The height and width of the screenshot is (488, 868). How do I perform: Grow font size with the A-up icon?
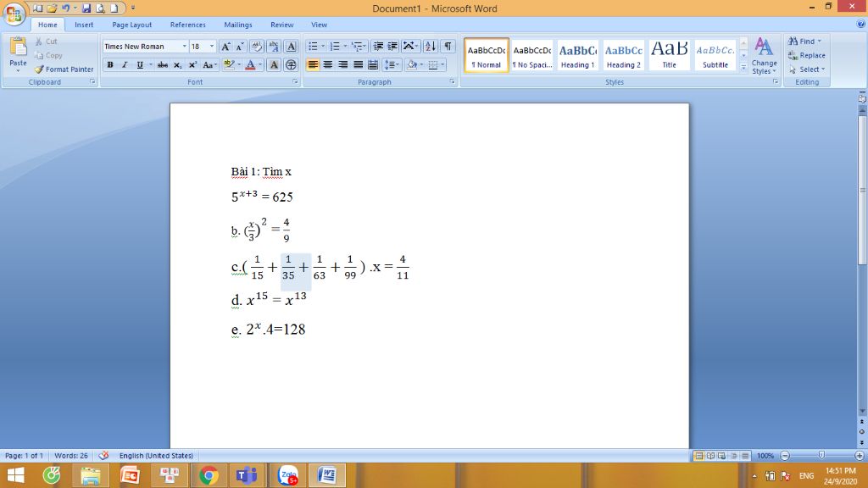[225, 47]
